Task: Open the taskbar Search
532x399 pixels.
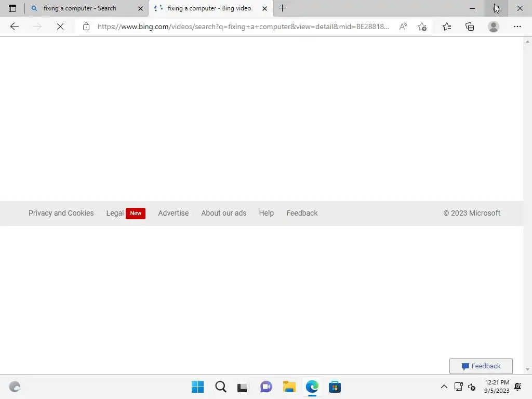Action: point(220,387)
